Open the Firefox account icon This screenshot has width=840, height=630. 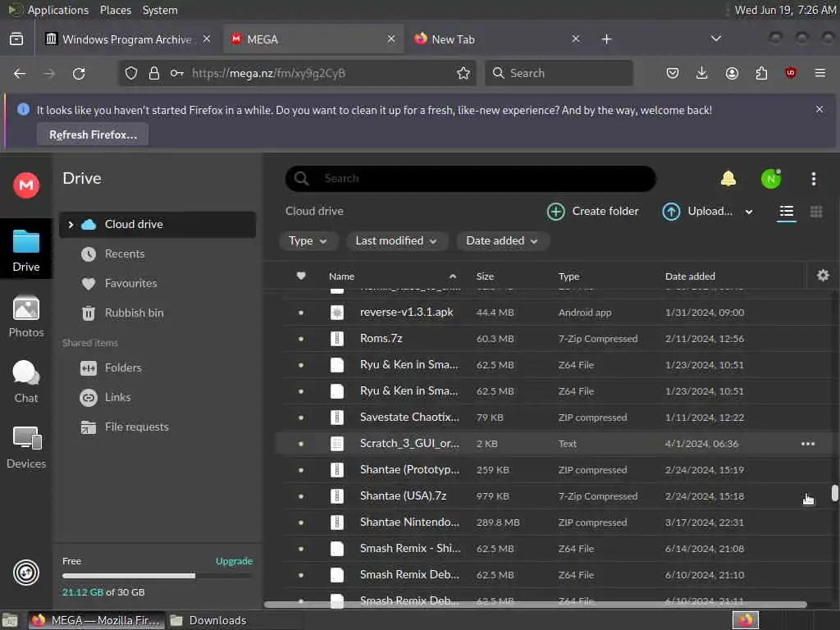732,73
